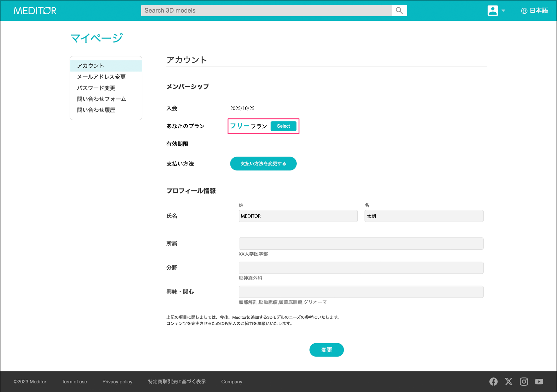Select アカウント in the sidebar menu
This screenshot has width=557, height=392.
click(x=91, y=66)
